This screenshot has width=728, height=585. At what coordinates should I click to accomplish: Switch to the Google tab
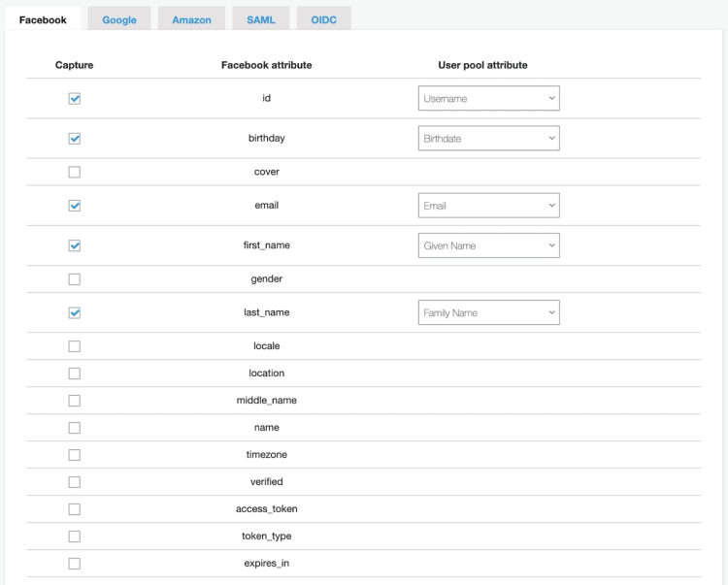click(x=118, y=19)
